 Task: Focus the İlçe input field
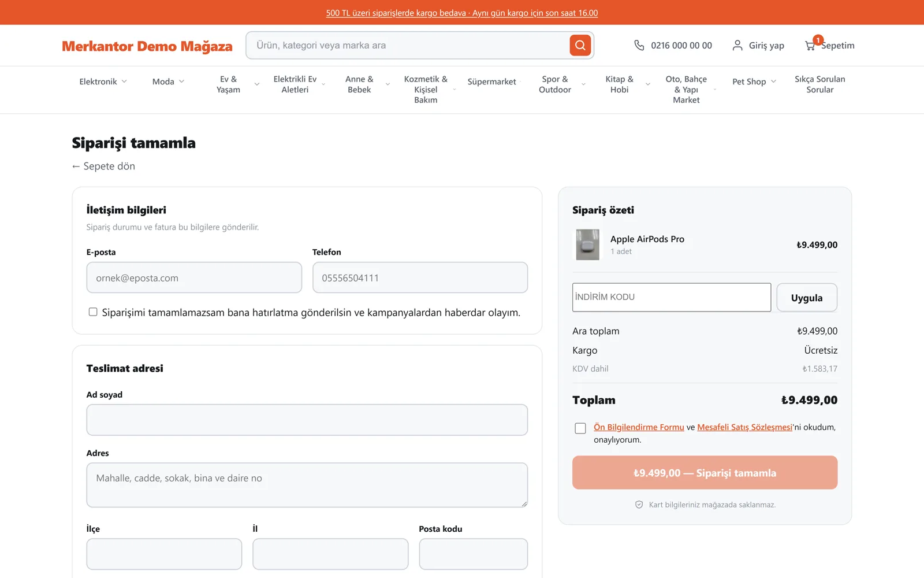pyautogui.click(x=164, y=554)
